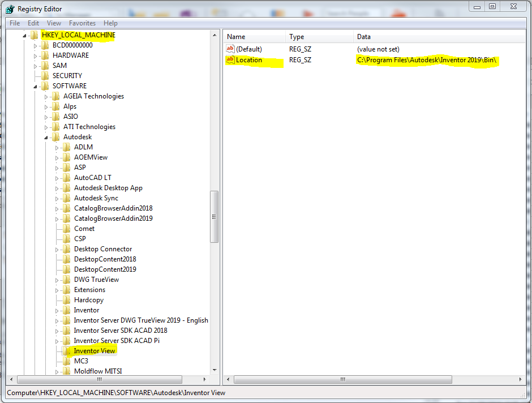Click the DesktopContent2018 folder icon
Image resolution: width=532 pixels, height=403 pixels.
(67, 259)
